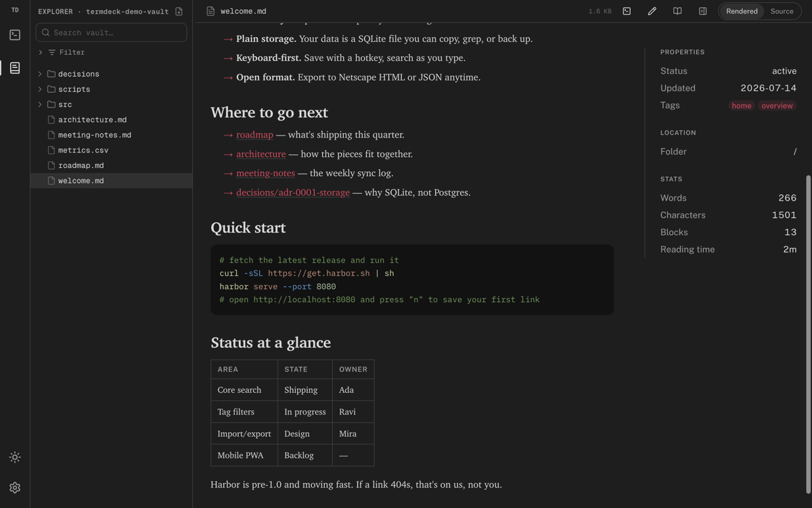Click the src folder icon
This screenshot has width=812, height=508.
coord(51,104)
